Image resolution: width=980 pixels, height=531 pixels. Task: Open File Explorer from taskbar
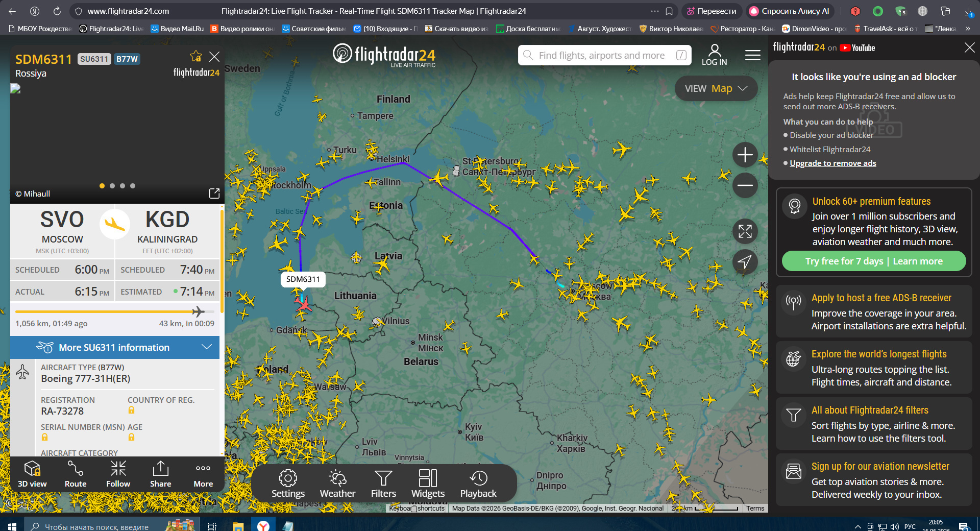238,526
